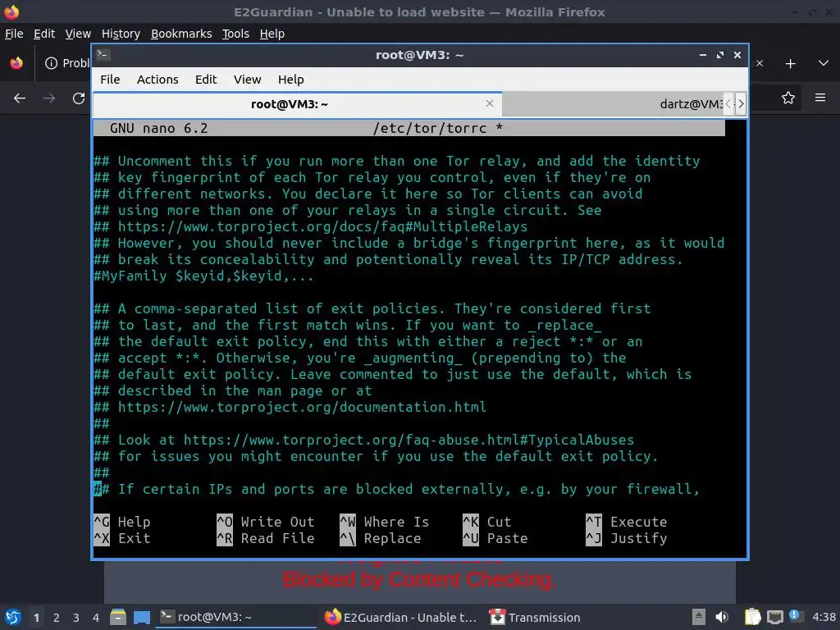Viewport: 840px width, 630px height.
Task: Switch to workspace 2
Action: click(x=57, y=618)
